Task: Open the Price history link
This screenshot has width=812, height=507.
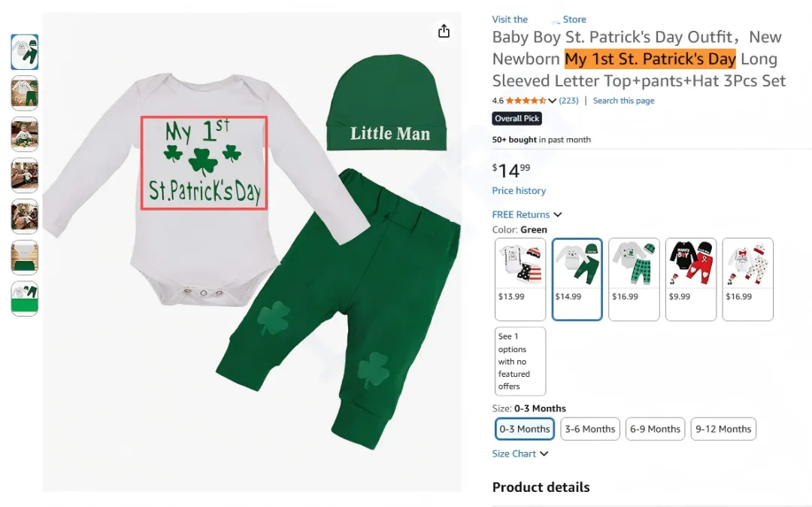Action: click(x=519, y=191)
